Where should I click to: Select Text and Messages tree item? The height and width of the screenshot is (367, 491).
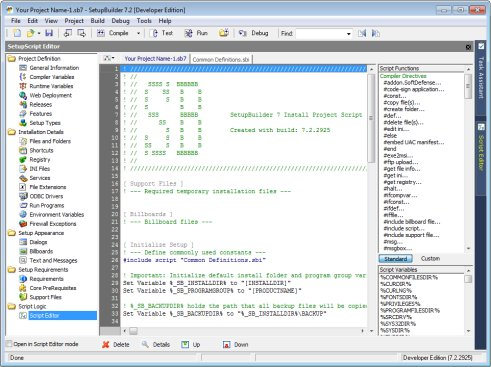pos(53,260)
